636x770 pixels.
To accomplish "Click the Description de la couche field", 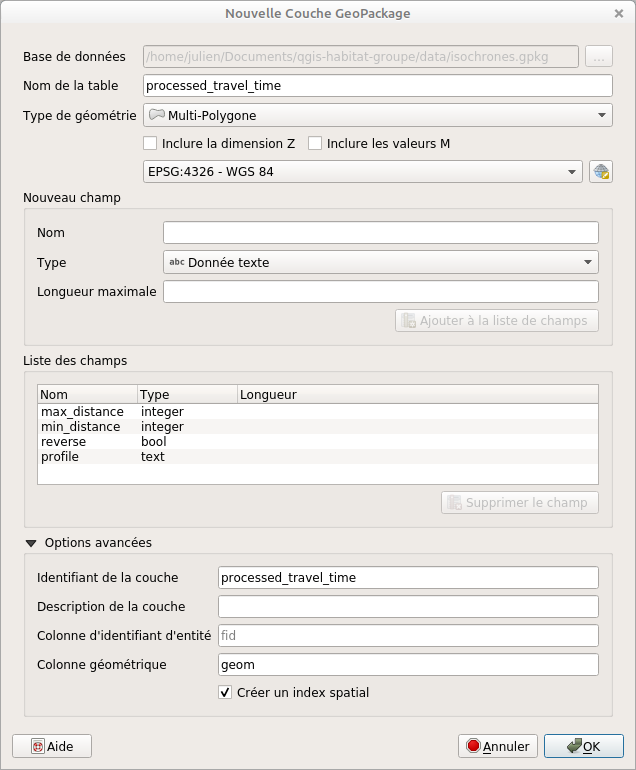I will [x=408, y=606].
